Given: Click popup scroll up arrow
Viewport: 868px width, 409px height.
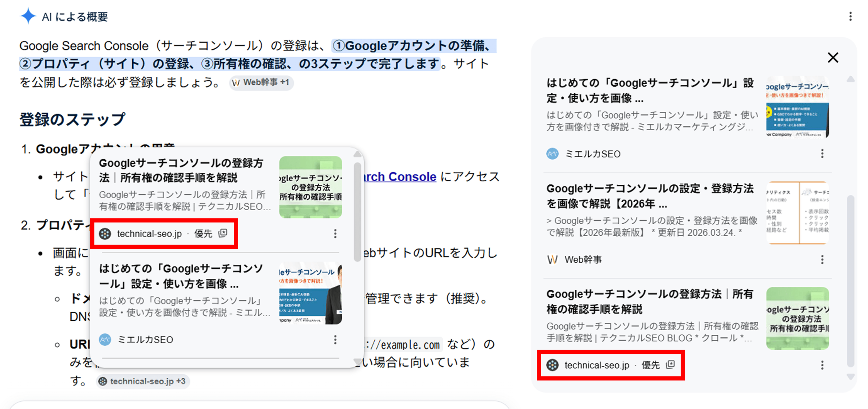Looking at the screenshot, I should click(x=357, y=154).
